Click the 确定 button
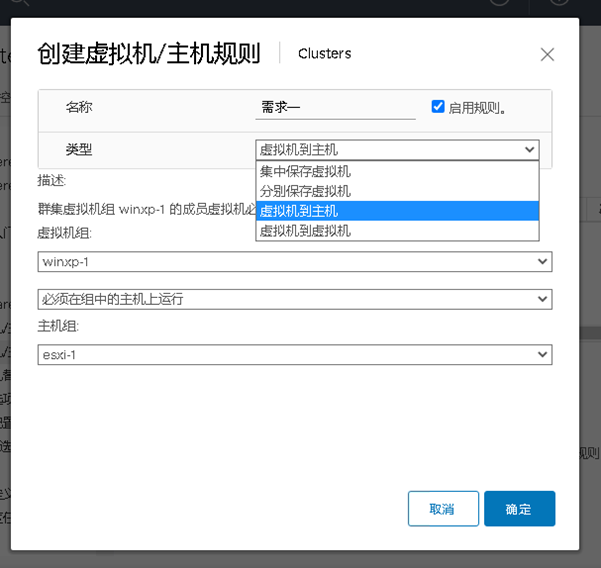 point(519,509)
